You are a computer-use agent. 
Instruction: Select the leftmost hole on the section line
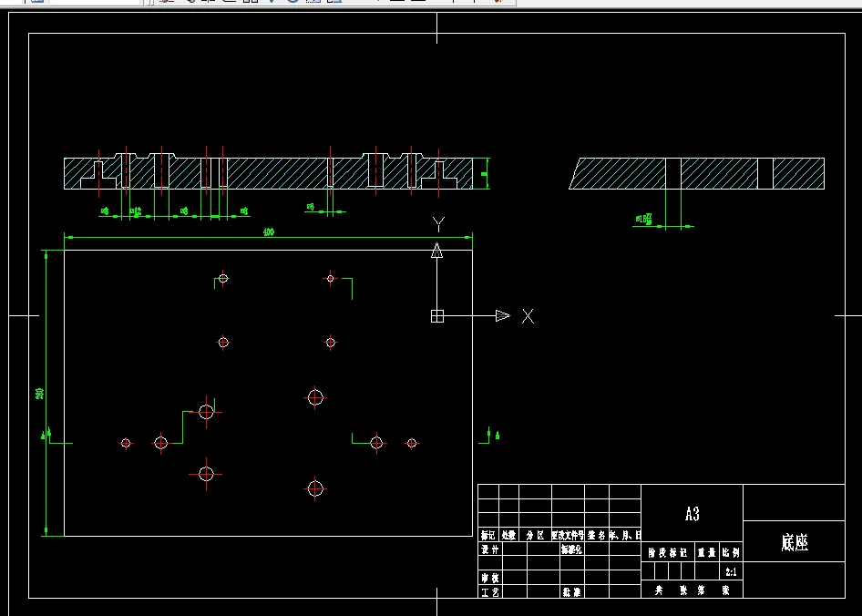click(x=126, y=443)
